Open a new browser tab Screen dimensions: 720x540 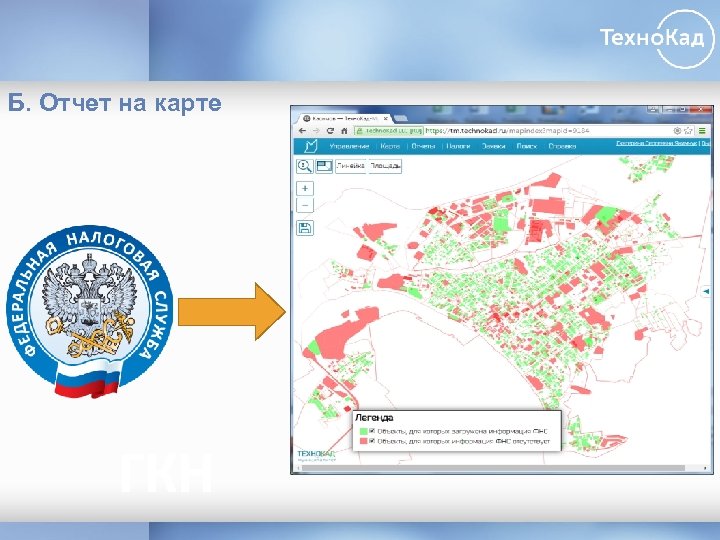[x=400, y=118]
